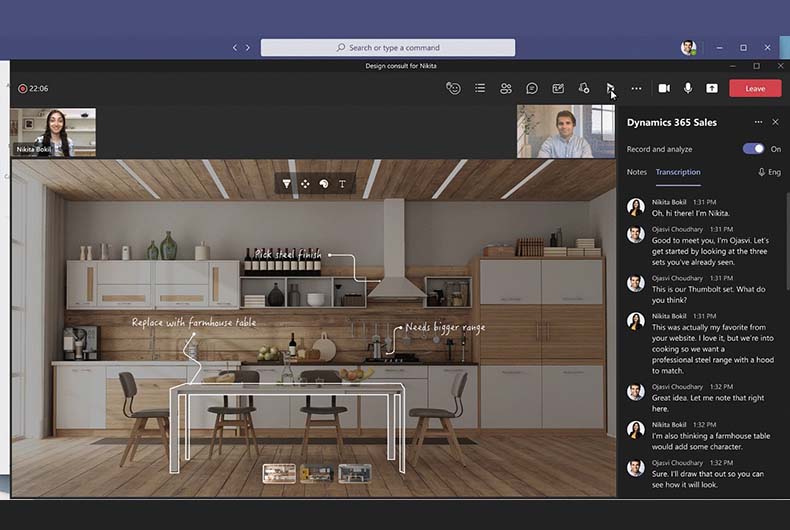Open the color palette annotation tool
The height and width of the screenshot is (530, 790).
(324, 184)
